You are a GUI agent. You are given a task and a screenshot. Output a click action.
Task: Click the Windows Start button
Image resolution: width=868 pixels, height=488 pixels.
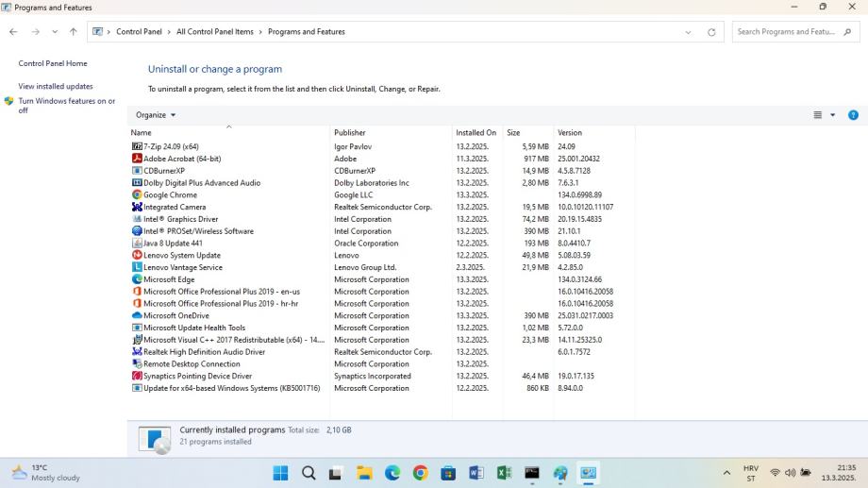[280, 473]
